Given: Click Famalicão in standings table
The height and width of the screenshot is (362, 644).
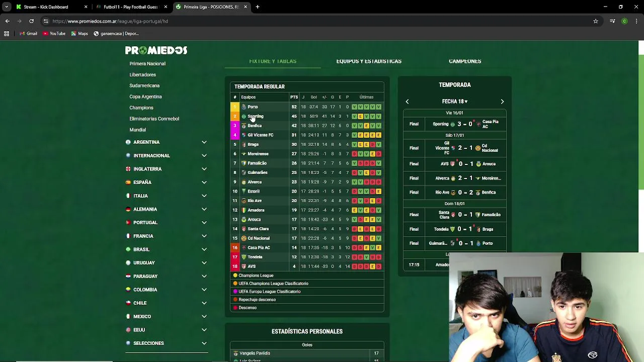Looking at the screenshot, I should point(257,163).
